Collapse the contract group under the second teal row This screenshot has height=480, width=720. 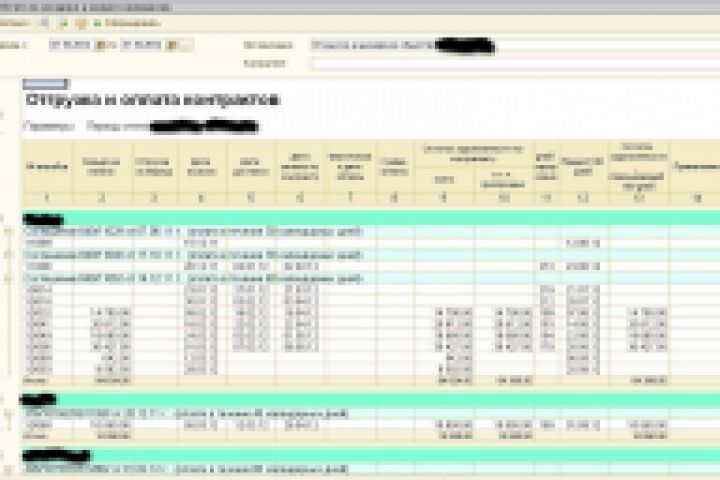click(x=8, y=414)
